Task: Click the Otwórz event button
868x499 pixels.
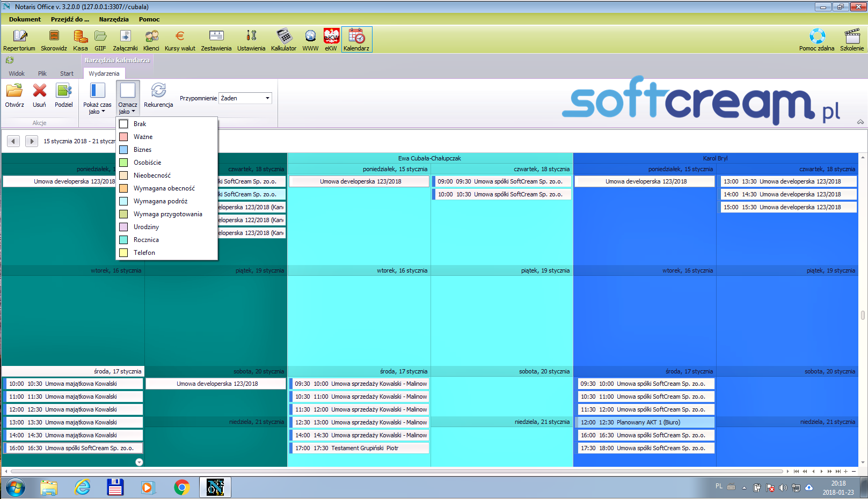Action: coord(14,97)
